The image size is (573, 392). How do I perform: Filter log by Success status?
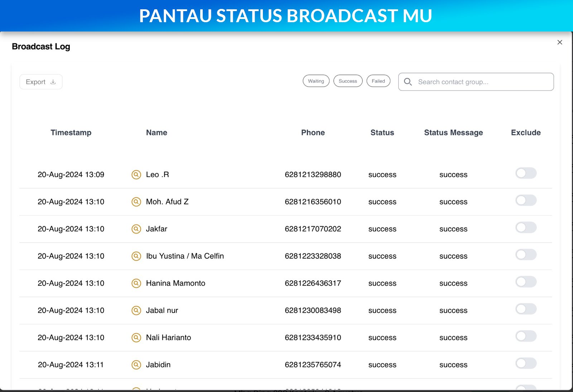pos(348,81)
